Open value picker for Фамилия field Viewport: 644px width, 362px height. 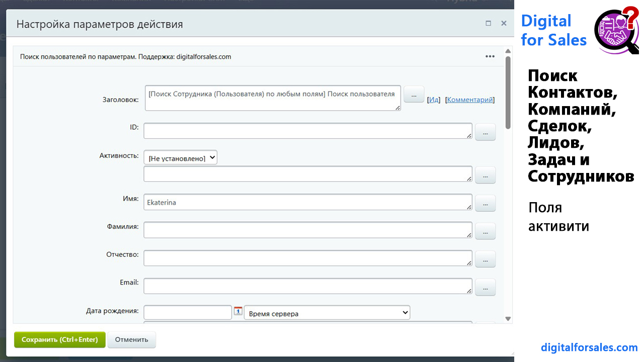pos(485,231)
